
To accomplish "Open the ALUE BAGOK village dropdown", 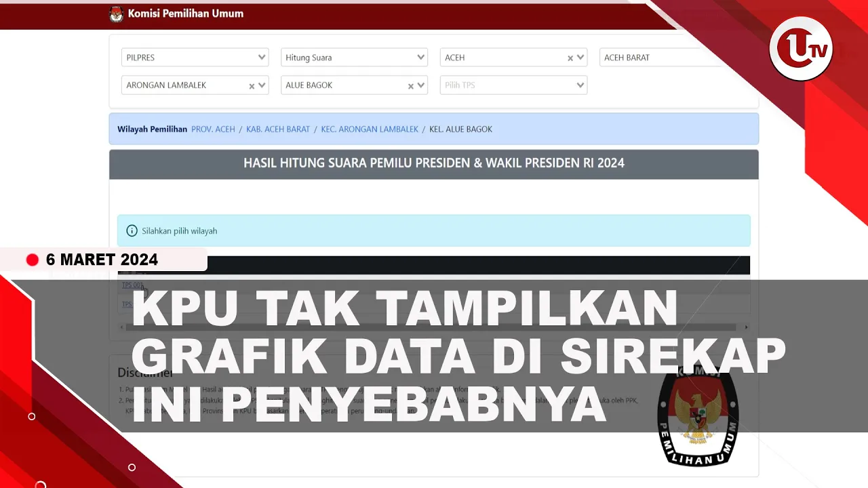I will pos(354,85).
